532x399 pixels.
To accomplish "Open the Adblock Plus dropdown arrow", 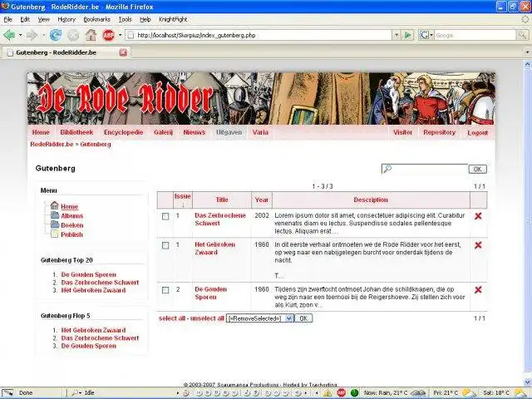I will pyautogui.click(x=120, y=35).
